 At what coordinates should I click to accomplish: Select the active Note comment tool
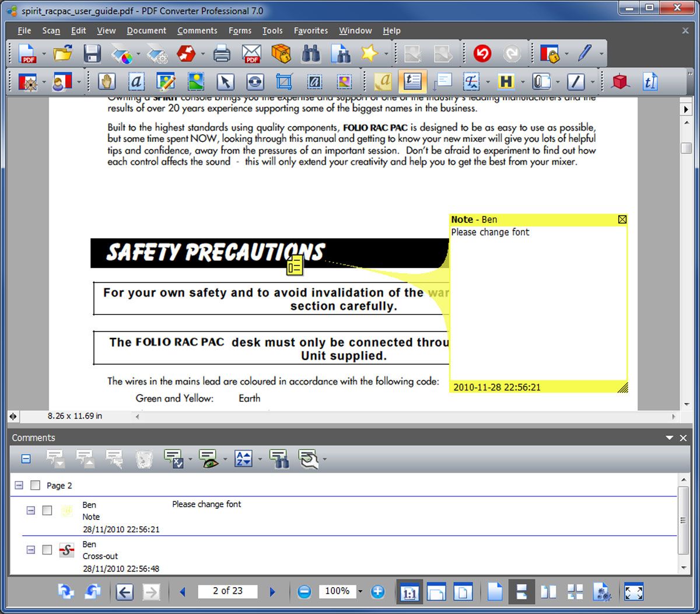pyautogui.click(x=412, y=82)
